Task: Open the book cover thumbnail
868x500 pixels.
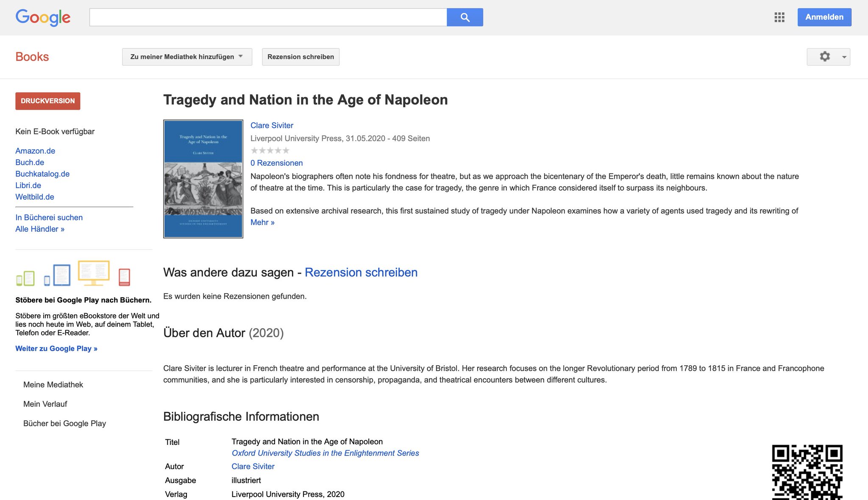Action: 203,179
